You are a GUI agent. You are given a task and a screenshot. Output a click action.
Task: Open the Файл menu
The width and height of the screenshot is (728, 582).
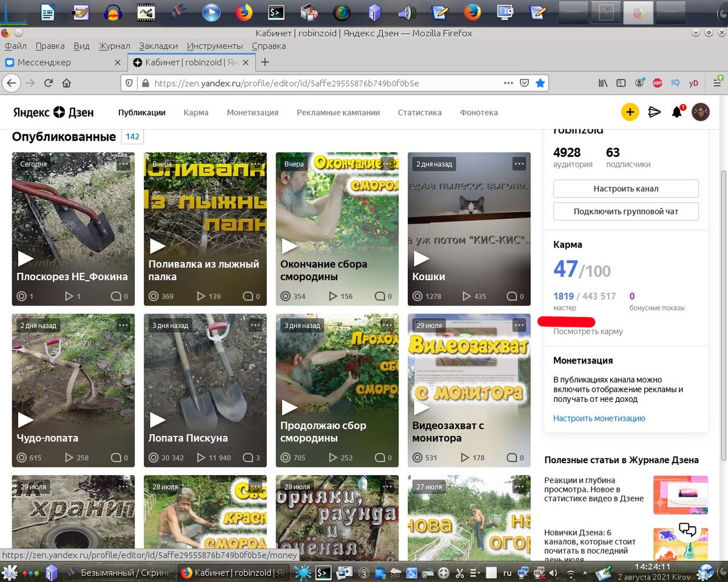click(x=15, y=46)
